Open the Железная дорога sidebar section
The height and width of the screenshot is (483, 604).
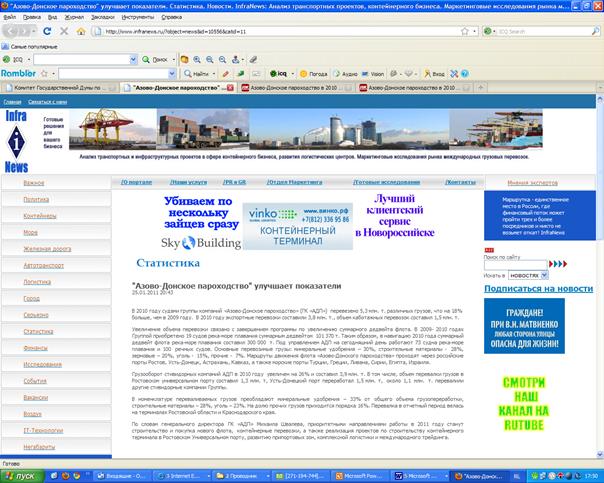47,249
